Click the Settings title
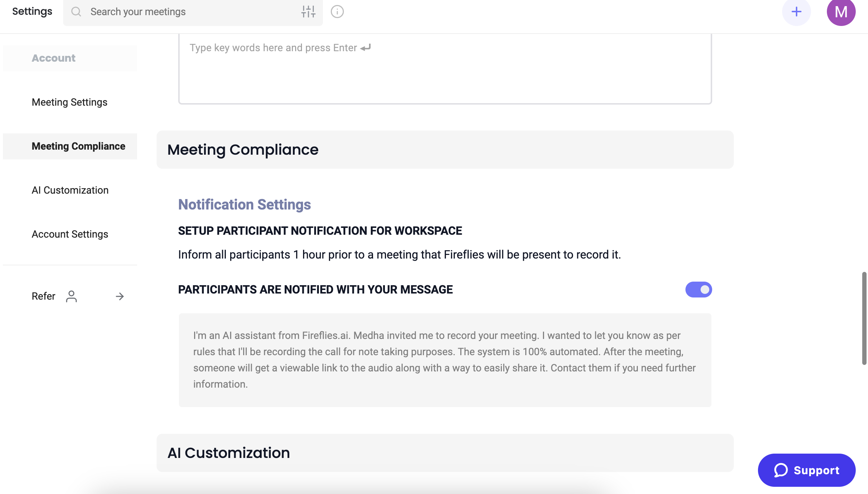The image size is (868, 494). pyautogui.click(x=31, y=11)
